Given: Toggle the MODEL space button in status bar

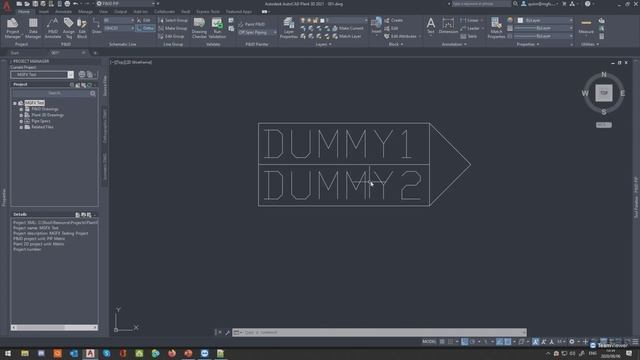Looking at the screenshot, I should point(429,342).
